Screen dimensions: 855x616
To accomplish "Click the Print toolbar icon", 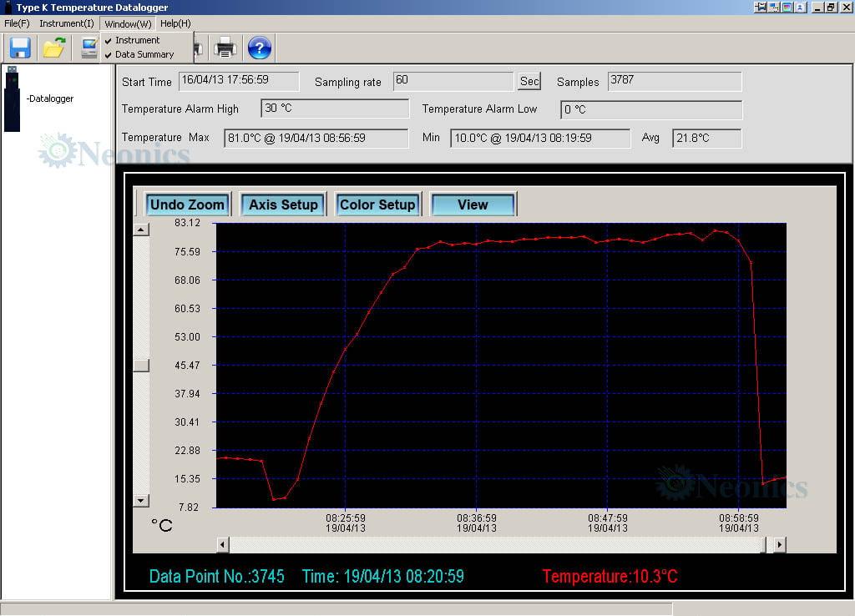I will (225, 48).
